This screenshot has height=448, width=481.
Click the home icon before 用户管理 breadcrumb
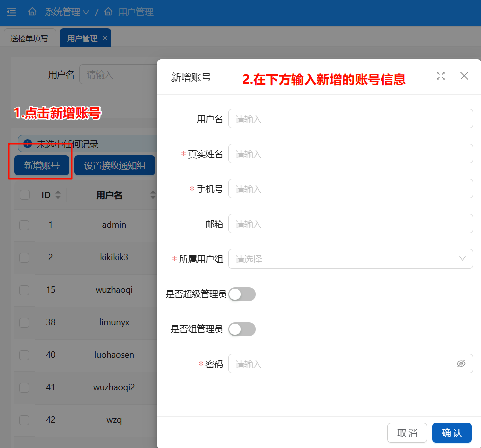(108, 12)
